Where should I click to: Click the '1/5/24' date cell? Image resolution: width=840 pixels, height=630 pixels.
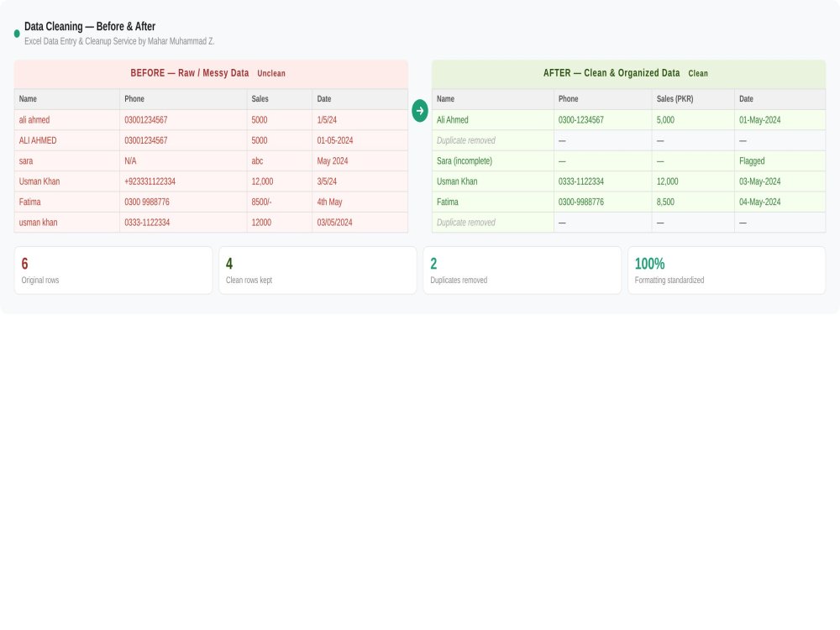point(360,120)
